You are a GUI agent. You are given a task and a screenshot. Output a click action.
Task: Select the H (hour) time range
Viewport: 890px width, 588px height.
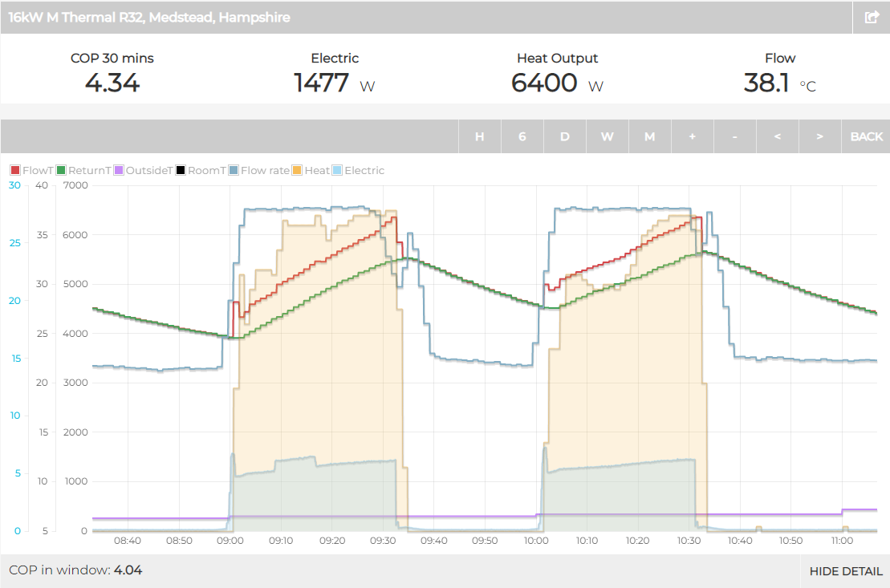pos(479,136)
